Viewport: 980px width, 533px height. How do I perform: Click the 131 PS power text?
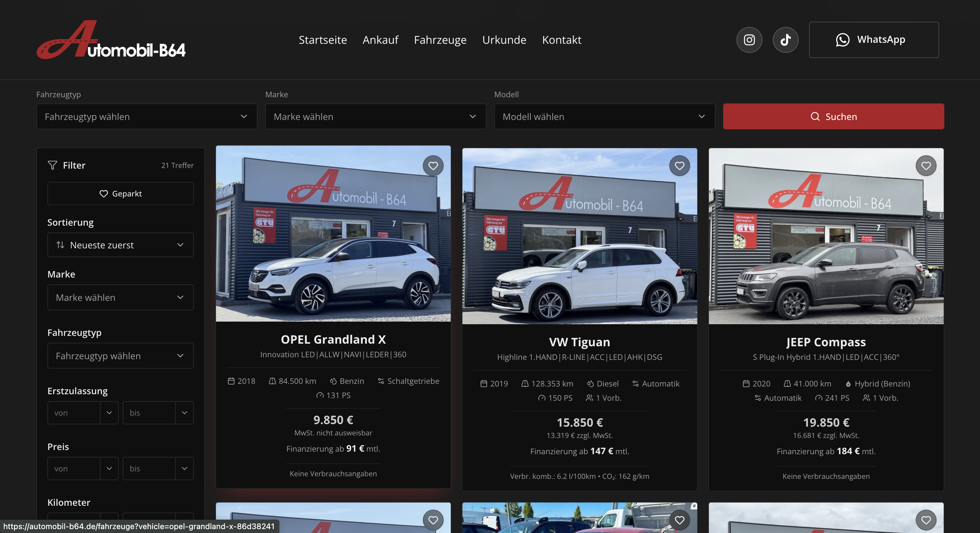pos(338,395)
